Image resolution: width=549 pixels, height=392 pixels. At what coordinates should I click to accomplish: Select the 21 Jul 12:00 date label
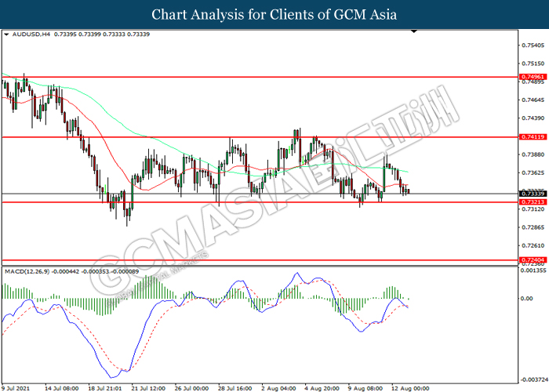[x=147, y=387]
